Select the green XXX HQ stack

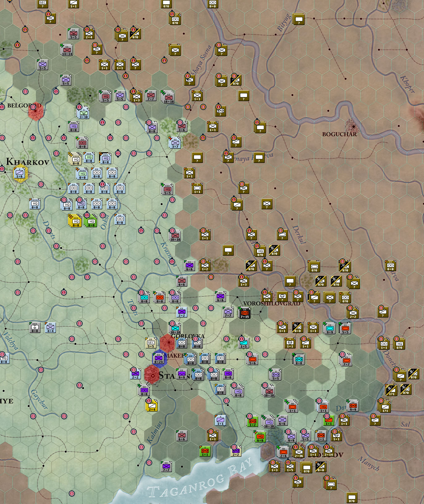click(x=91, y=220)
